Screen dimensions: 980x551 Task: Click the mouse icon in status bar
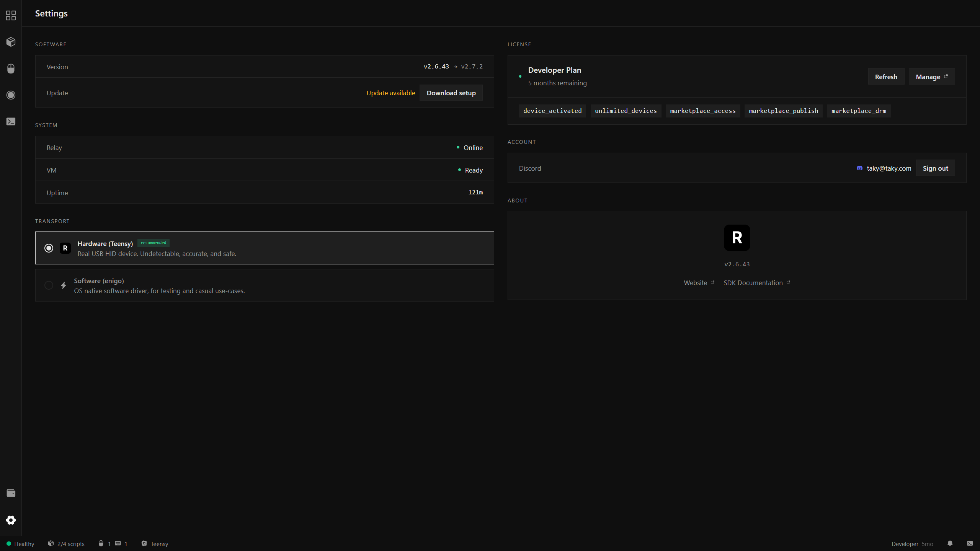point(101,543)
